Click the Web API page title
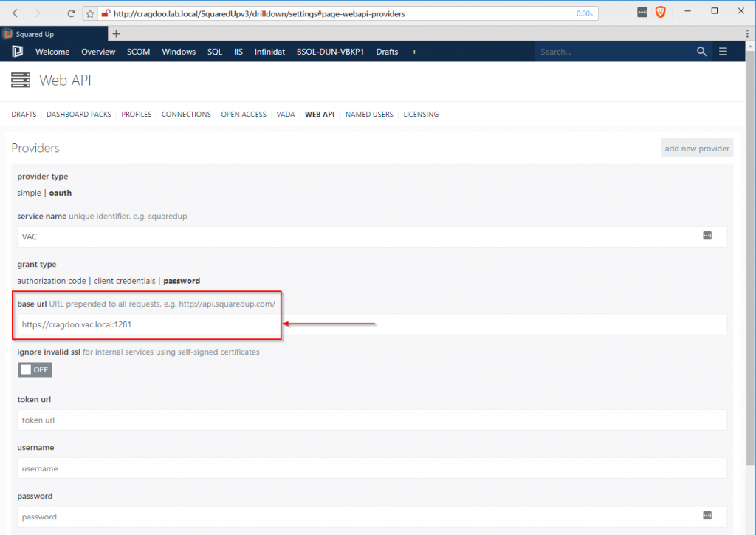Image resolution: width=756 pixels, height=535 pixels. click(x=65, y=80)
